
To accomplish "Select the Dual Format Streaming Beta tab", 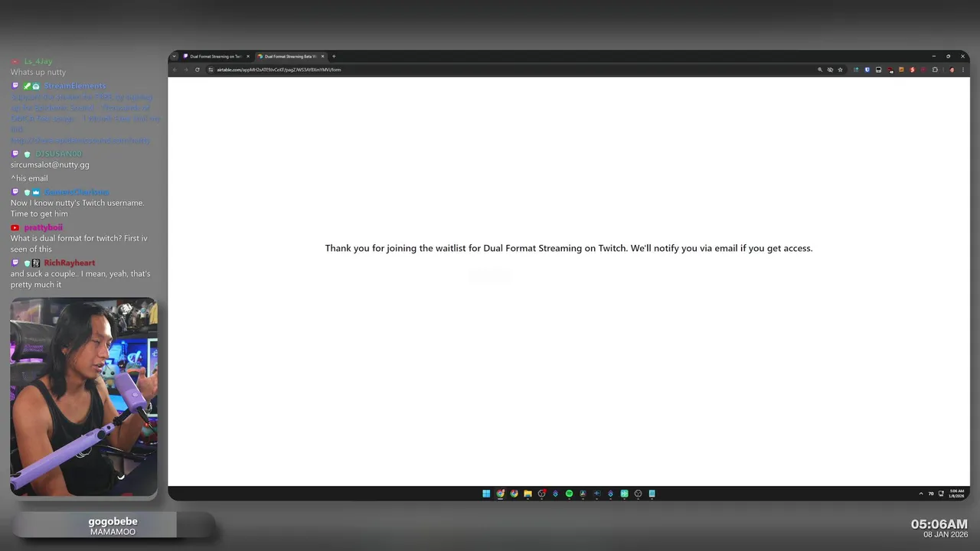I will (290, 56).
